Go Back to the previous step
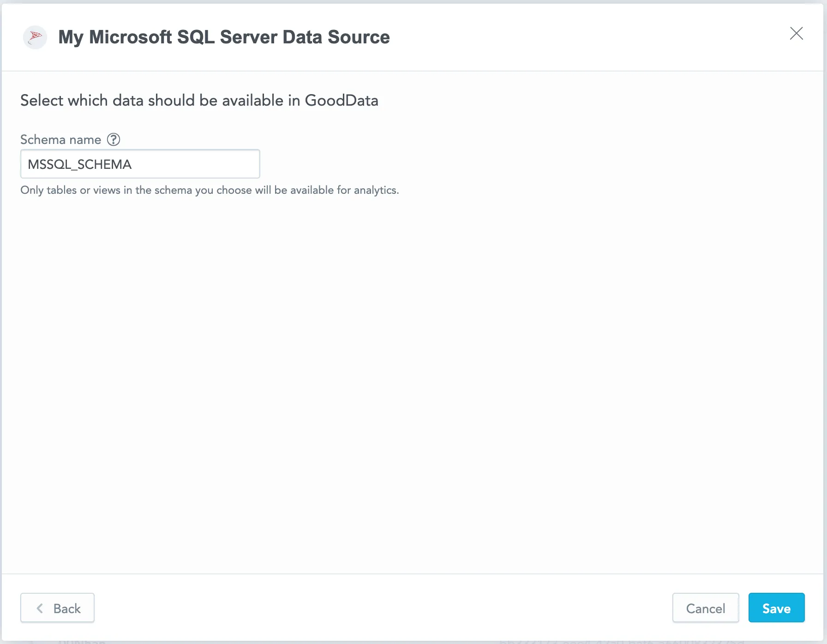The height and width of the screenshot is (644, 827). point(57,608)
